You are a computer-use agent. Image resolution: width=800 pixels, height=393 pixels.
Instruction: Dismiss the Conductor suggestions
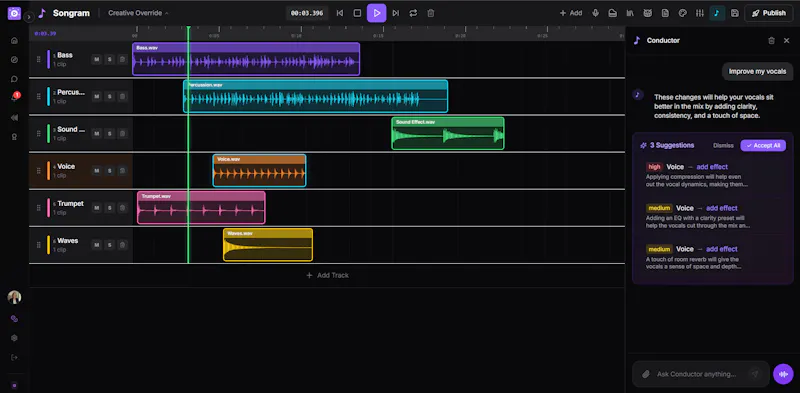coord(723,145)
